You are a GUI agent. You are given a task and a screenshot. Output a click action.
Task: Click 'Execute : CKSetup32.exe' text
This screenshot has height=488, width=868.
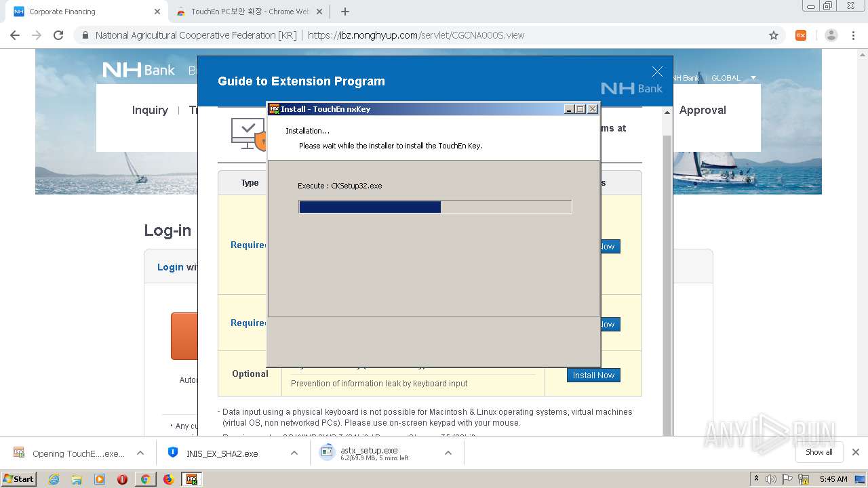(340, 186)
